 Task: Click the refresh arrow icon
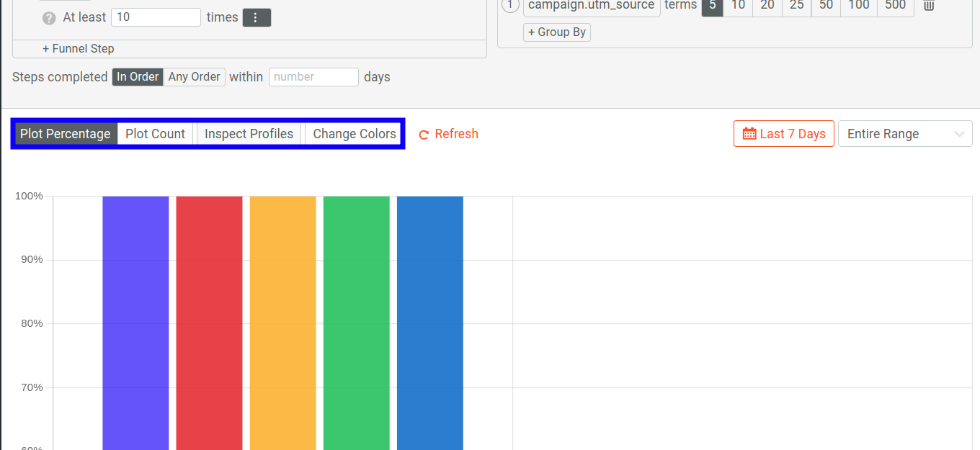424,133
